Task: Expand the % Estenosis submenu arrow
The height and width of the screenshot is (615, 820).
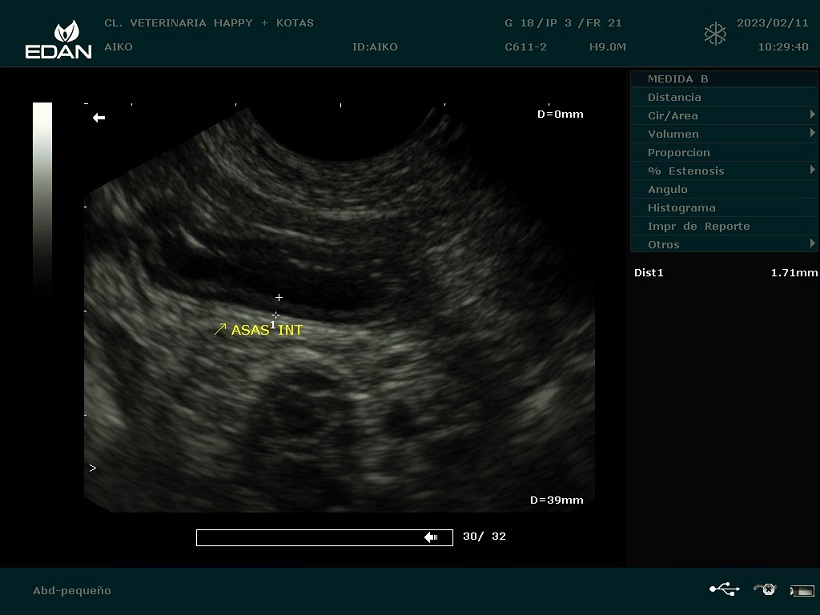Action: pyautogui.click(x=812, y=169)
